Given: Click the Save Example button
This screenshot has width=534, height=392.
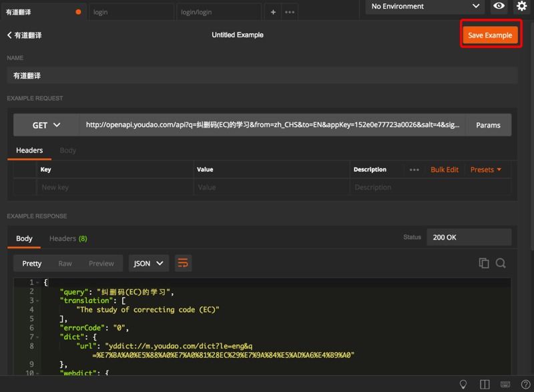Looking at the screenshot, I should pos(490,35).
